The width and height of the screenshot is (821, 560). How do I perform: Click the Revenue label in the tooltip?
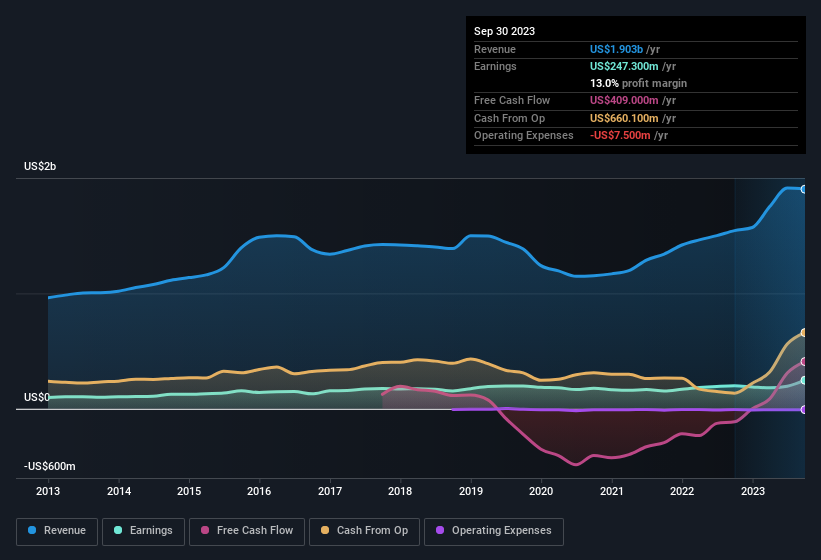point(495,49)
